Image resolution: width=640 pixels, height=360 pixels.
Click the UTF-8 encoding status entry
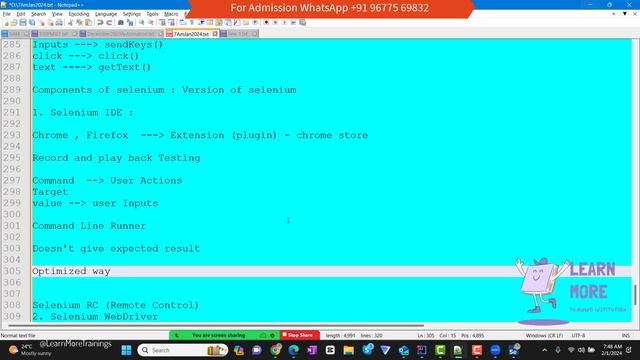coord(578,336)
